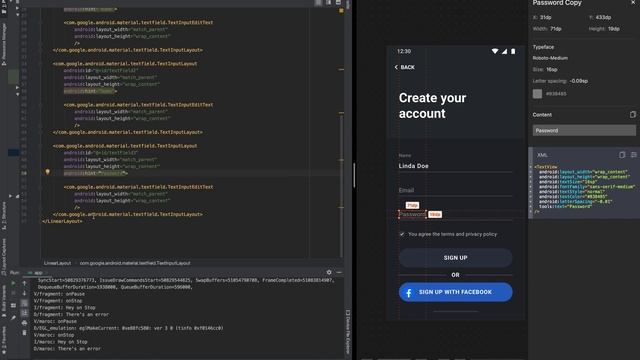
Task: Click the Facebook logo on the blue button
Action: click(409, 293)
